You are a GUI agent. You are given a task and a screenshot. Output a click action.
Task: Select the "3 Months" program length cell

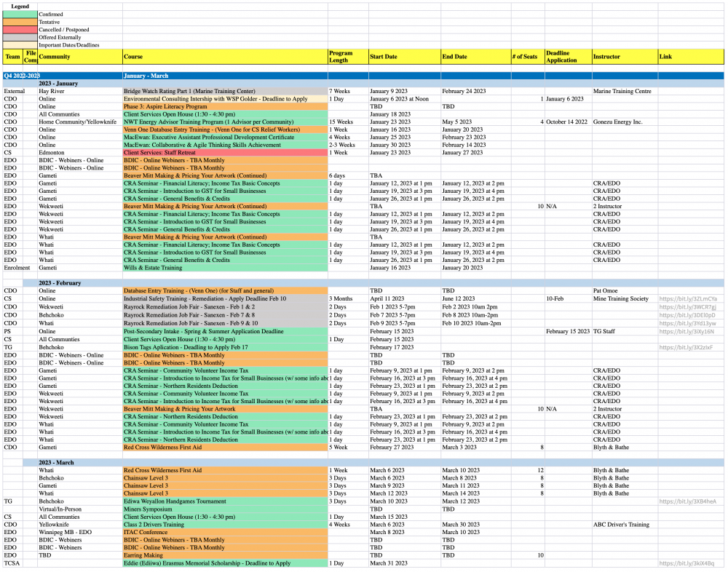[348, 299]
